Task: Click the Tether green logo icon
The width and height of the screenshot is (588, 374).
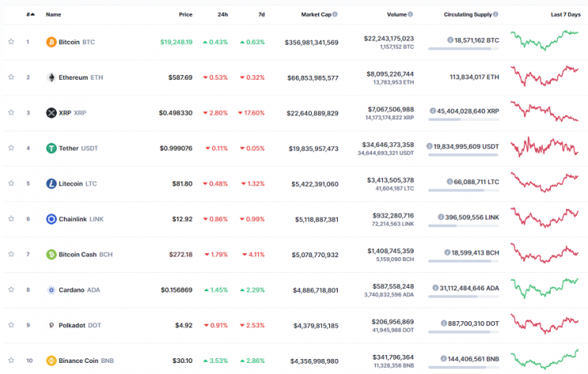Action: click(x=51, y=148)
